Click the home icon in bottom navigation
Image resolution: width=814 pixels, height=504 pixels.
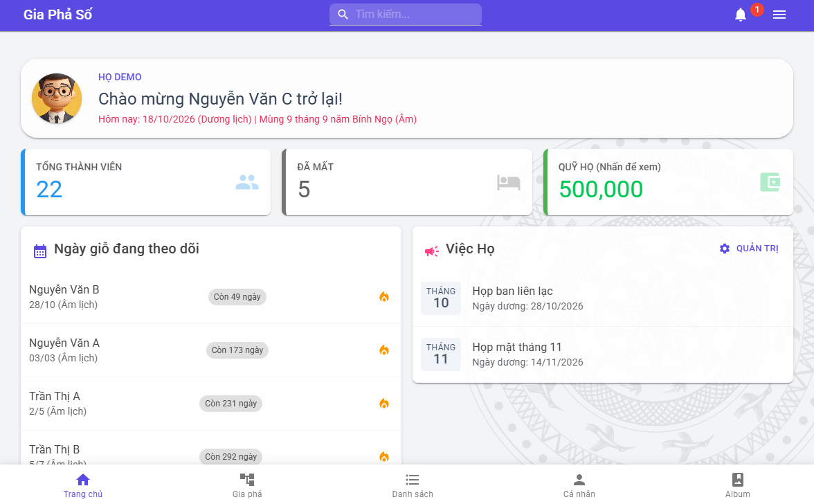83,479
